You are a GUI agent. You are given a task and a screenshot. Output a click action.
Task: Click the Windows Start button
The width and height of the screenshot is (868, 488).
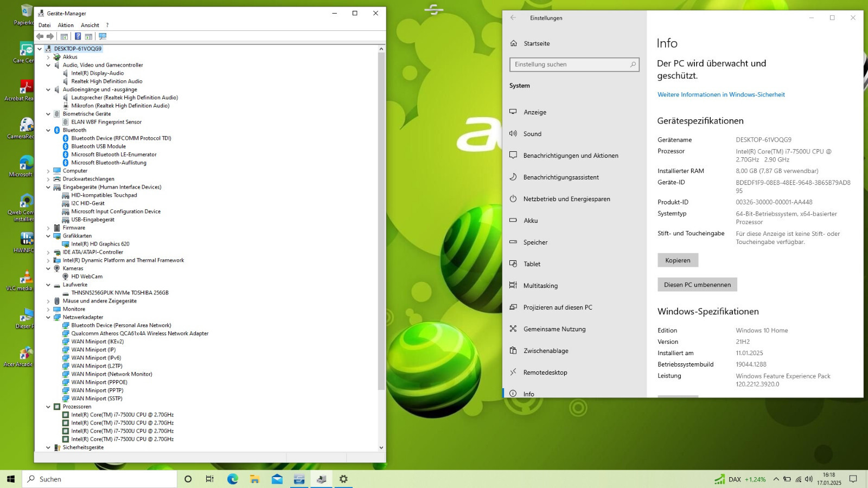[x=11, y=479]
